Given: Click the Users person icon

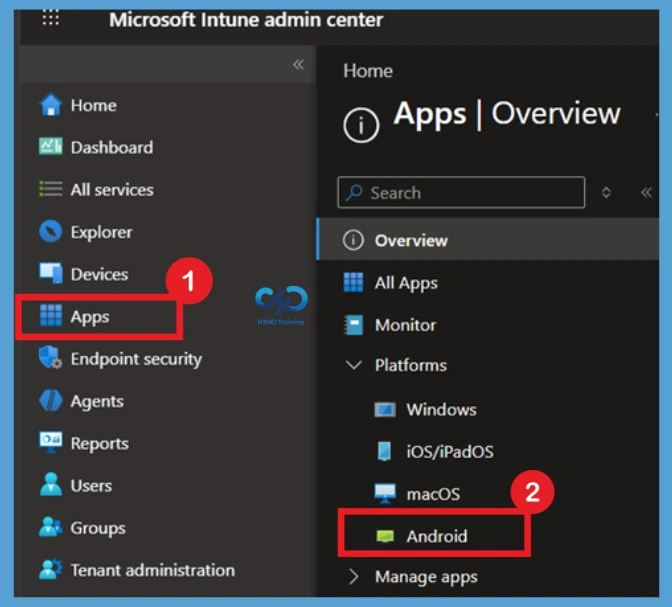Looking at the screenshot, I should pos(51,484).
